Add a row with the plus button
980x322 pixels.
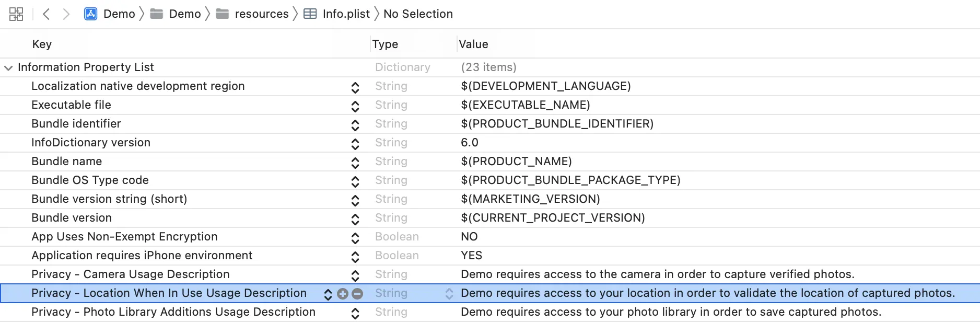pyautogui.click(x=343, y=294)
